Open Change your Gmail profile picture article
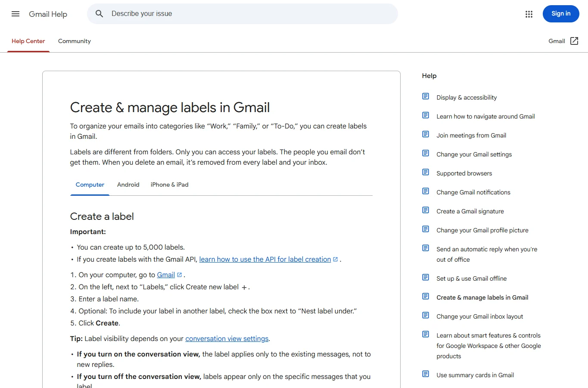The image size is (588, 388). (482, 230)
